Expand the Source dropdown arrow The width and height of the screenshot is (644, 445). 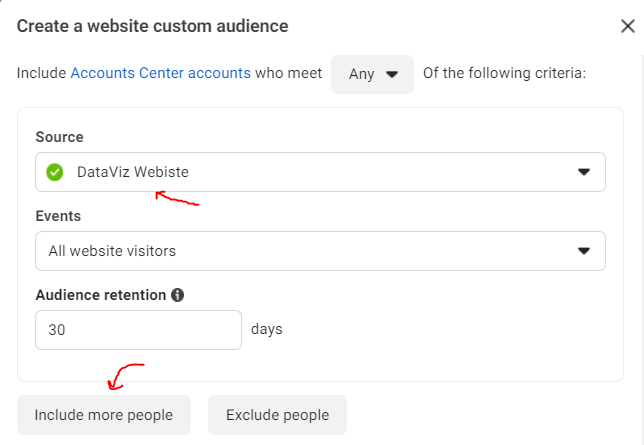tap(584, 172)
